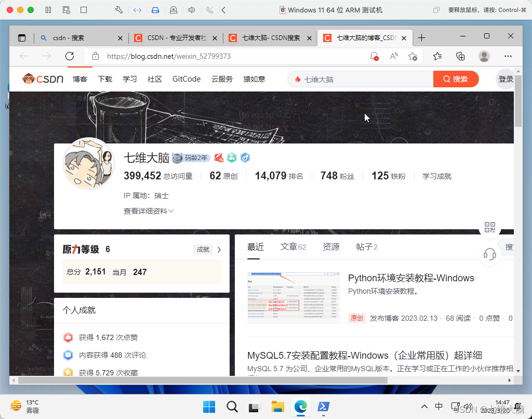Open 下载 in CSDN navigation
The width and height of the screenshot is (532, 419).
pos(105,79)
